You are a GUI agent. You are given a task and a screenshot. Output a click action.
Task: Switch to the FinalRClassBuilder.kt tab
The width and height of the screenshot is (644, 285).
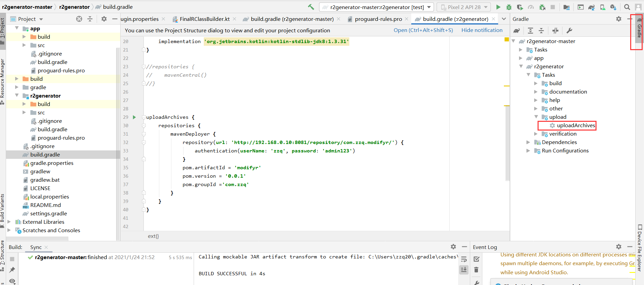tap(204, 19)
